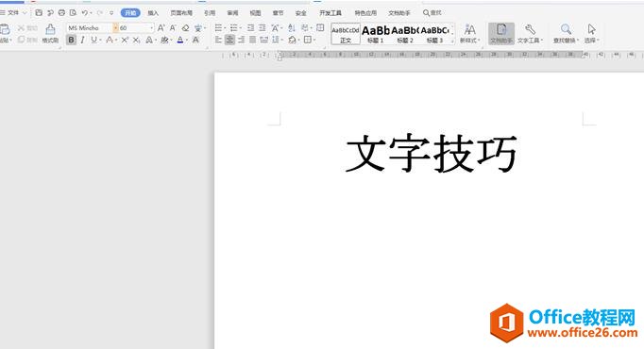Apply the Normal (正文) style
This screenshot has width=644, height=349.
click(346, 34)
